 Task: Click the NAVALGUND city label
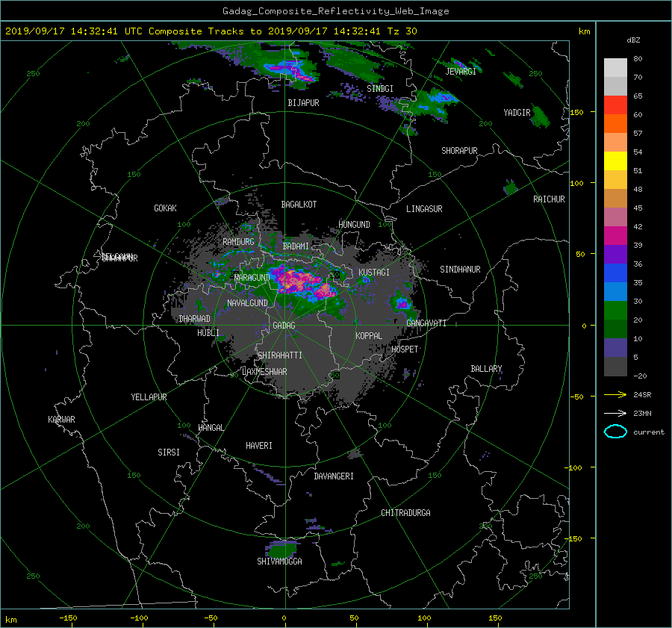coord(247,303)
